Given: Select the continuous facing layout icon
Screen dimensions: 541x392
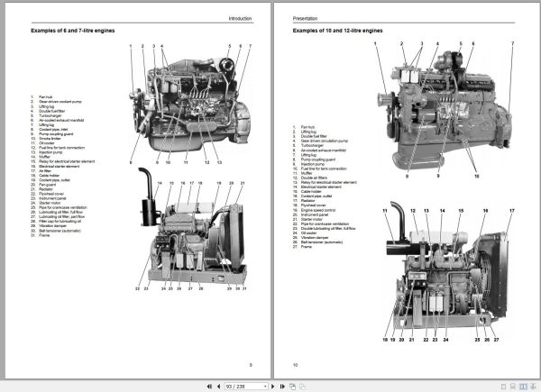Looking at the screenshot, I should [534, 387].
